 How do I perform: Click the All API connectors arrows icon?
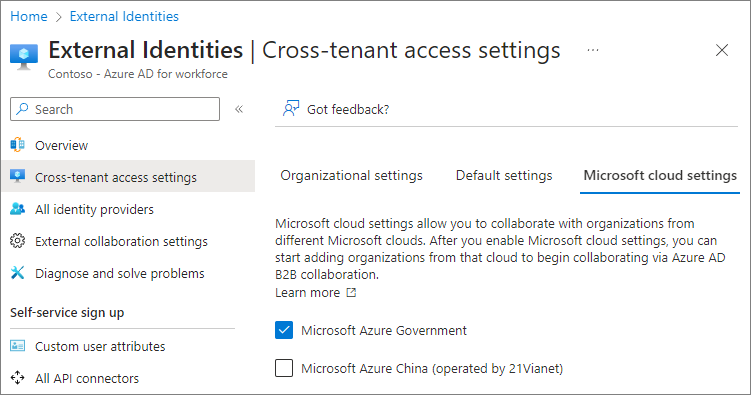click(x=18, y=378)
